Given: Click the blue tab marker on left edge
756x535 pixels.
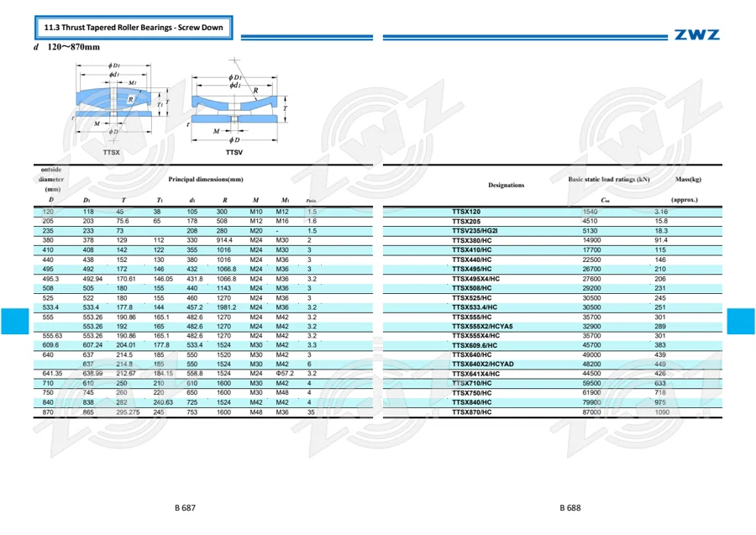Looking at the screenshot, I should pos(15,321).
